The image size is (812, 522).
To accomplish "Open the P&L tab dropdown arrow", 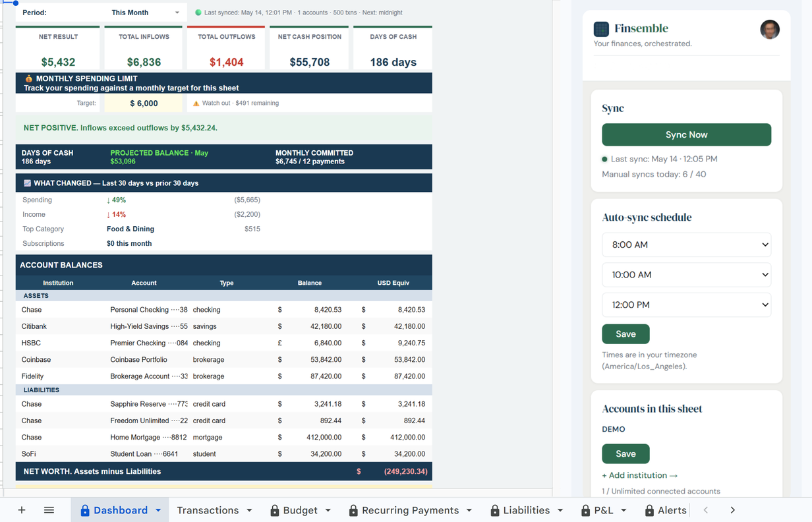I will pos(623,510).
